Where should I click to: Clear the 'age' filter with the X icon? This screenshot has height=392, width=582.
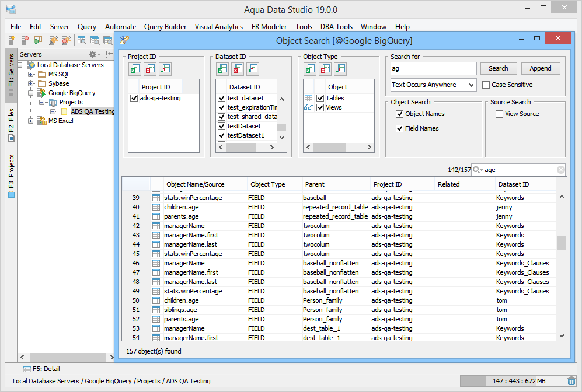[x=561, y=170]
